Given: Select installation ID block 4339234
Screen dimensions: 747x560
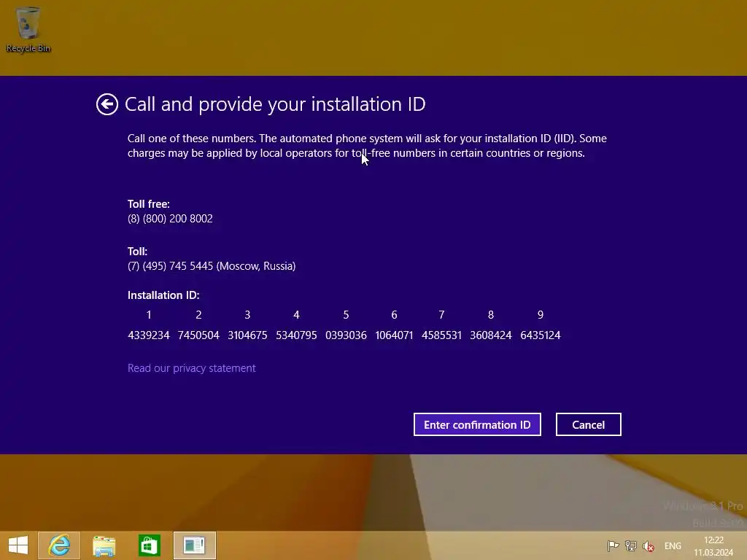Looking at the screenshot, I should click(149, 335).
